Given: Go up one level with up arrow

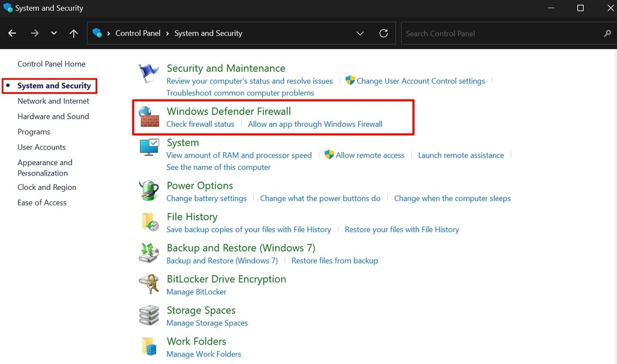Looking at the screenshot, I should pos(74,33).
